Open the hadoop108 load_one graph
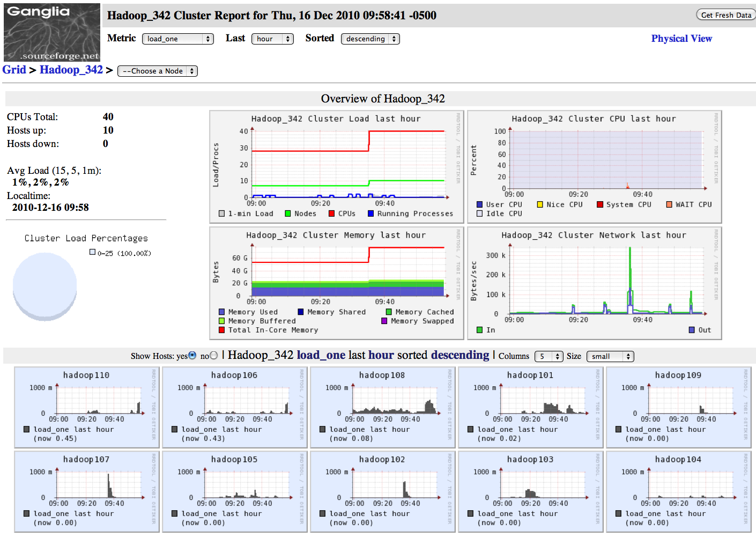The height and width of the screenshot is (537, 756). click(x=383, y=407)
